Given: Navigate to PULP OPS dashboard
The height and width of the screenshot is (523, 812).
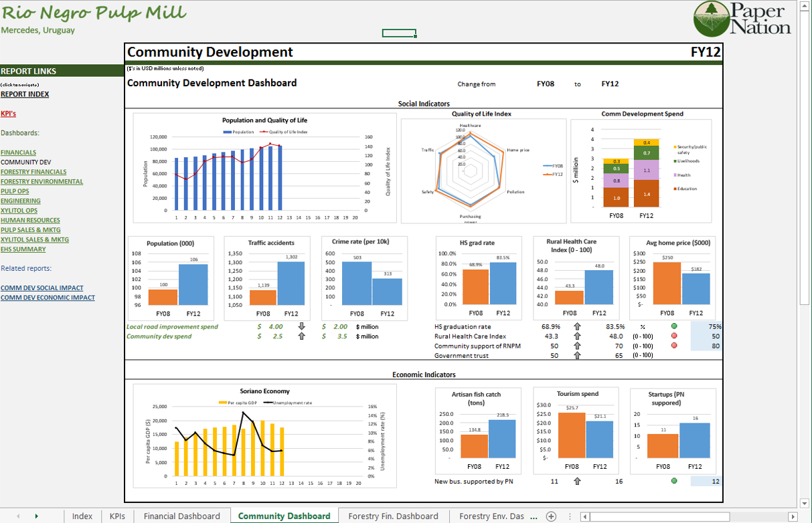Looking at the screenshot, I should [x=15, y=191].
